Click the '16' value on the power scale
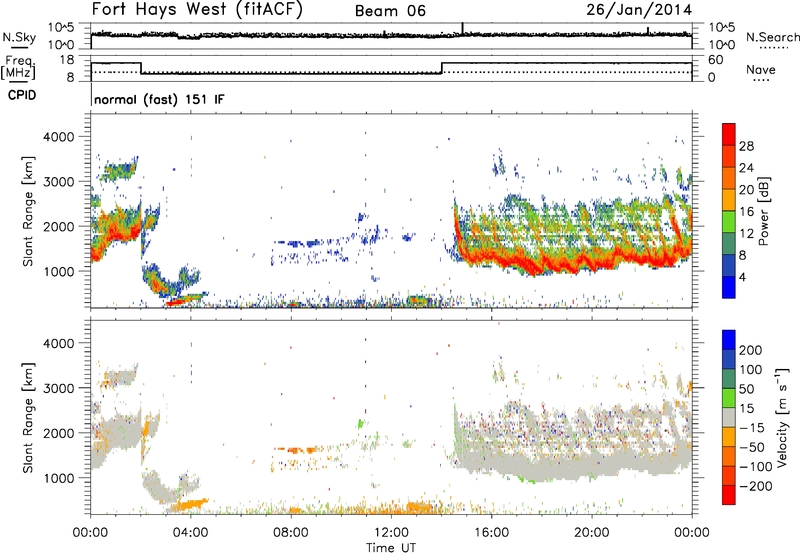The width and height of the screenshot is (800, 554). [746, 212]
